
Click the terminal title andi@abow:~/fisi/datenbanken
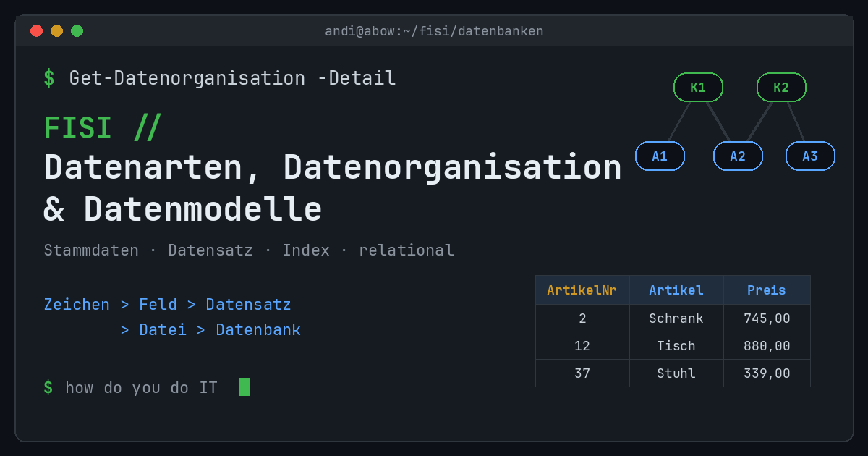coord(434,31)
